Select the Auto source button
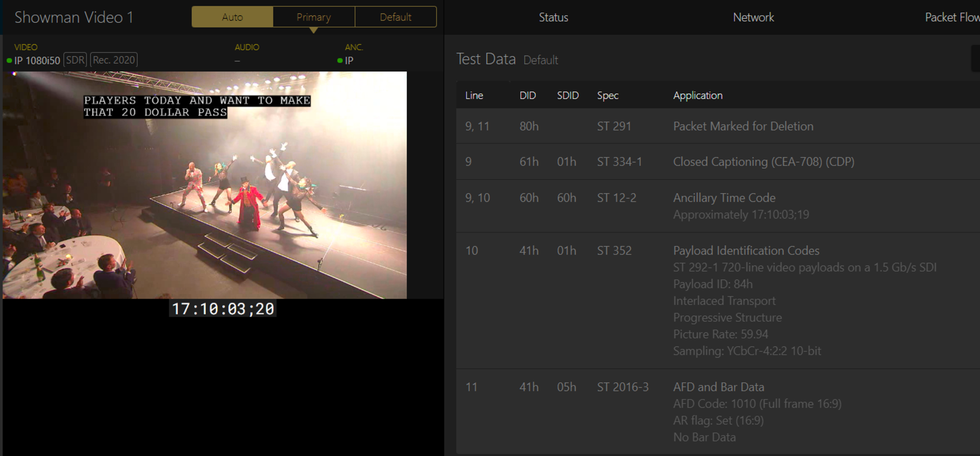 coord(232,17)
